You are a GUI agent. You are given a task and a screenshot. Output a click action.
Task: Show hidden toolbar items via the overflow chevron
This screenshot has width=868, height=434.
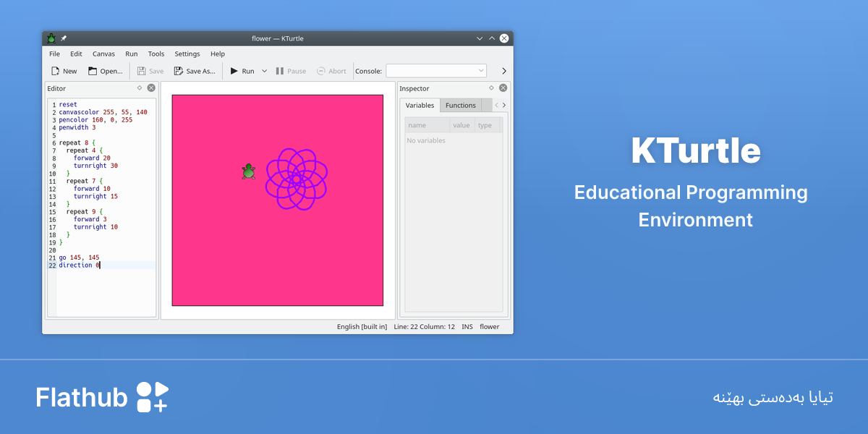(504, 71)
